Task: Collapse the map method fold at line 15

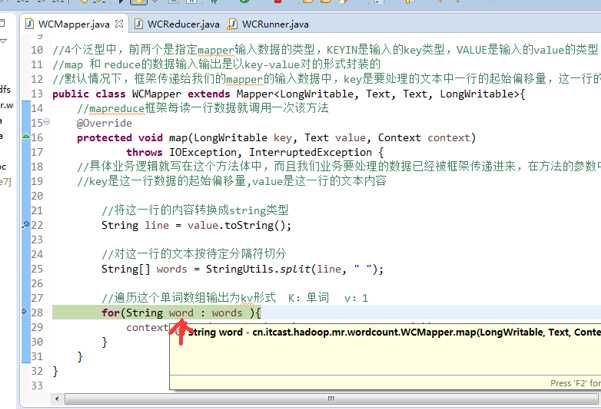Action: click(46, 122)
